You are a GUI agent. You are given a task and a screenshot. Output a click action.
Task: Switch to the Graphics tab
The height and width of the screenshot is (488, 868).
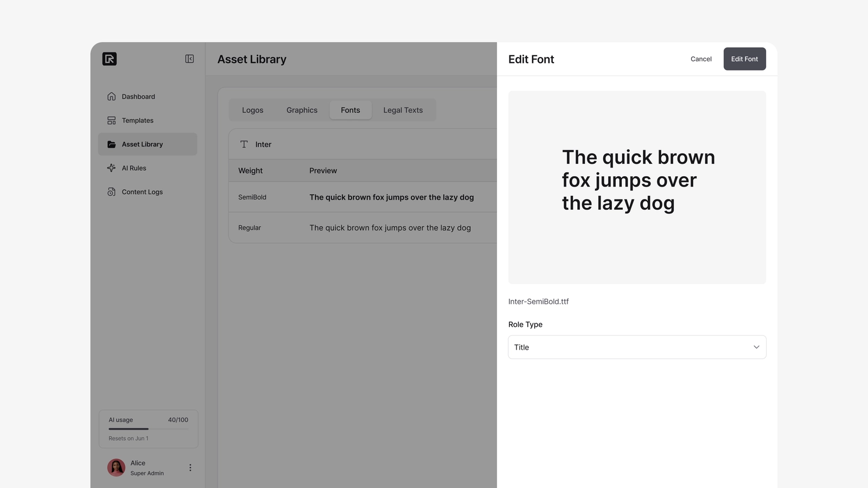pyautogui.click(x=302, y=110)
